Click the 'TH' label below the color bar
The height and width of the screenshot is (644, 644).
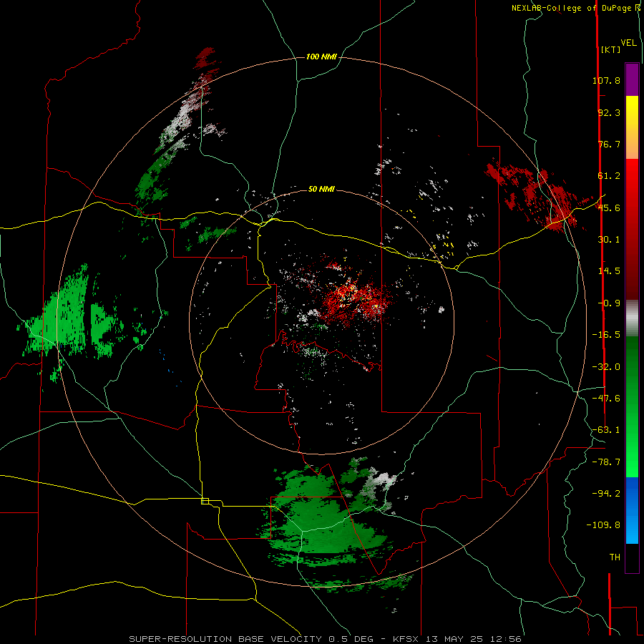pyautogui.click(x=615, y=557)
